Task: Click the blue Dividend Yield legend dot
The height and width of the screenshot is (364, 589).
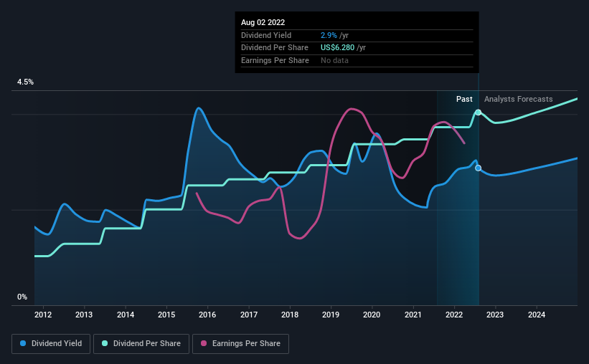Action: (x=23, y=343)
